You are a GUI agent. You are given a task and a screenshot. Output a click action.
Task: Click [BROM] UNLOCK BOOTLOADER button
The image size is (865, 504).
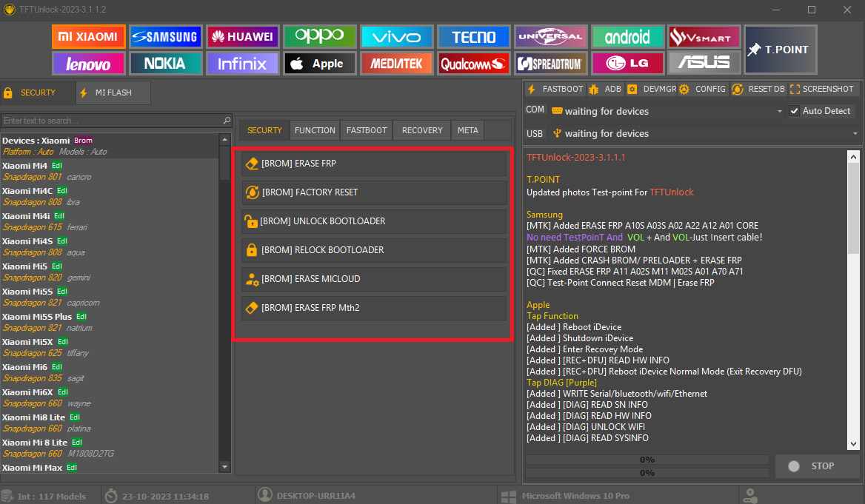(373, 221)
